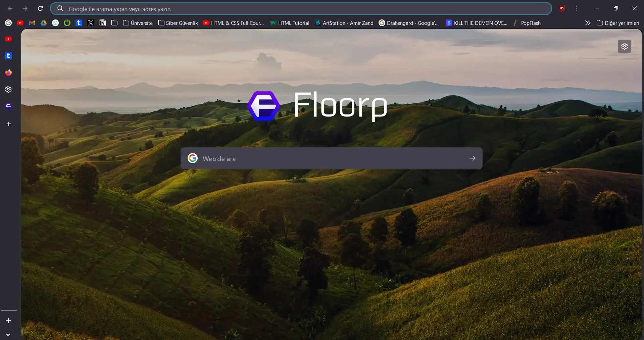This screenshot has width=644, height=340.
Task: Expand the Siber Güvenlik bookmark folder
Action: (178, 23)
